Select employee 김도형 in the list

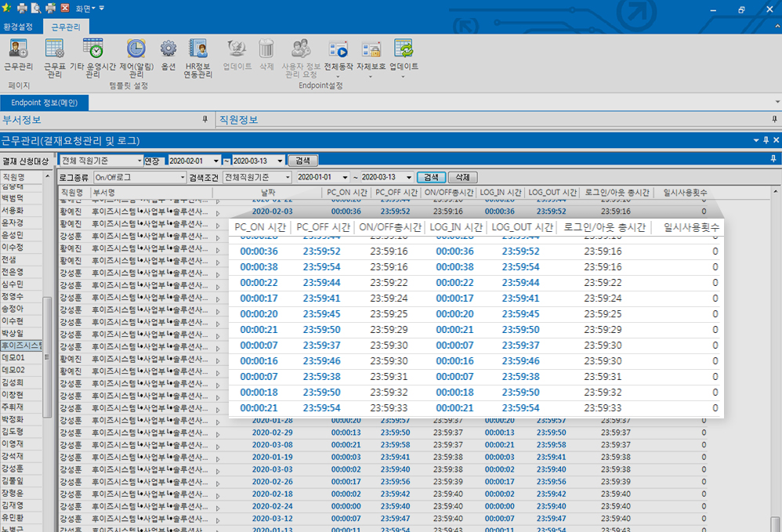[x=21, y=432]
